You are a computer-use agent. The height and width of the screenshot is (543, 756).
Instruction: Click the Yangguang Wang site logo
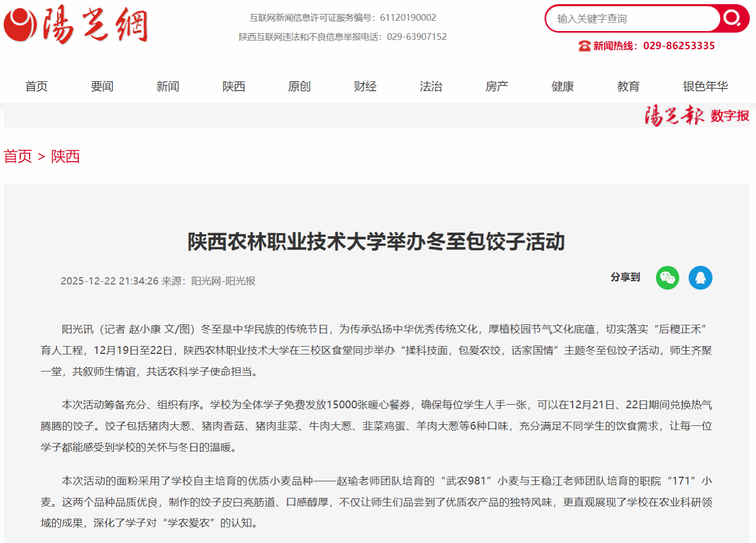click(x=76, y=24)
